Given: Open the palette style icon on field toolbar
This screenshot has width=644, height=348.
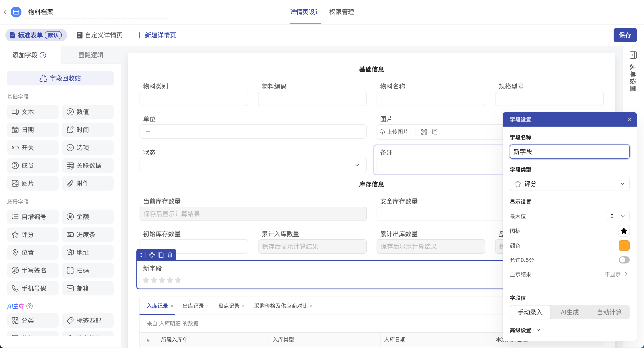Looking at the screenshot, I should pos(152,255).
